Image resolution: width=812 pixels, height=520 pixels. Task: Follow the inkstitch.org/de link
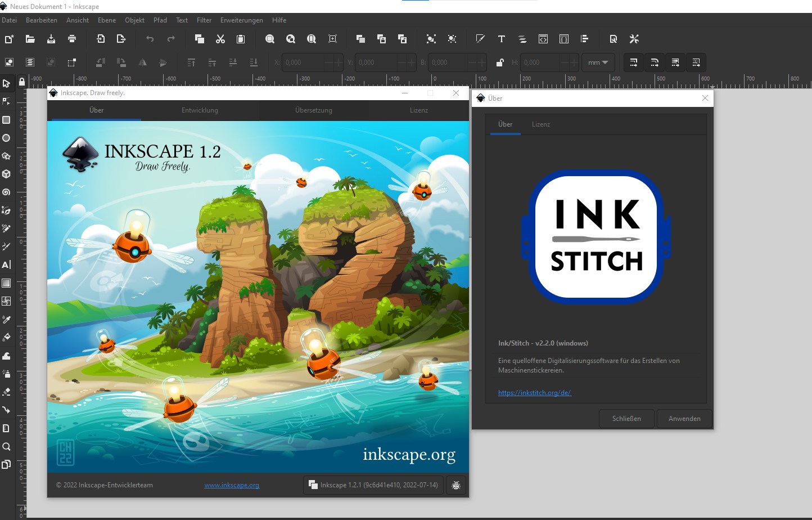[x=534, y=393]
